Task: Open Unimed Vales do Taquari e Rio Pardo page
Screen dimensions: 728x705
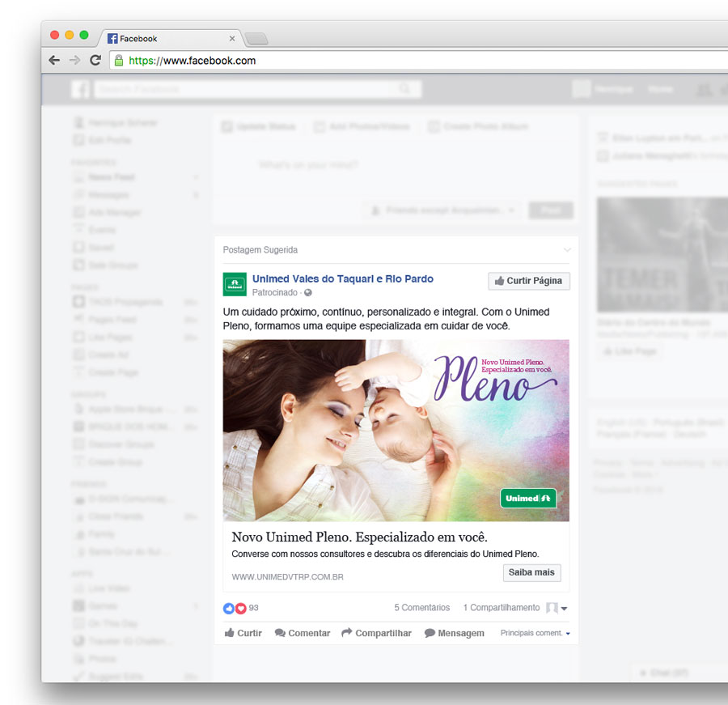Action: (343, 278)
